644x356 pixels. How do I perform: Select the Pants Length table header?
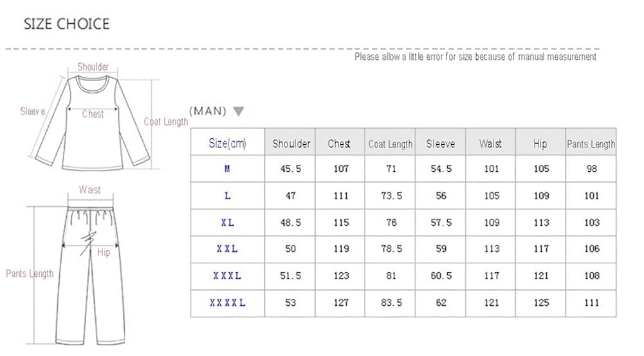(x=591, y=144)
